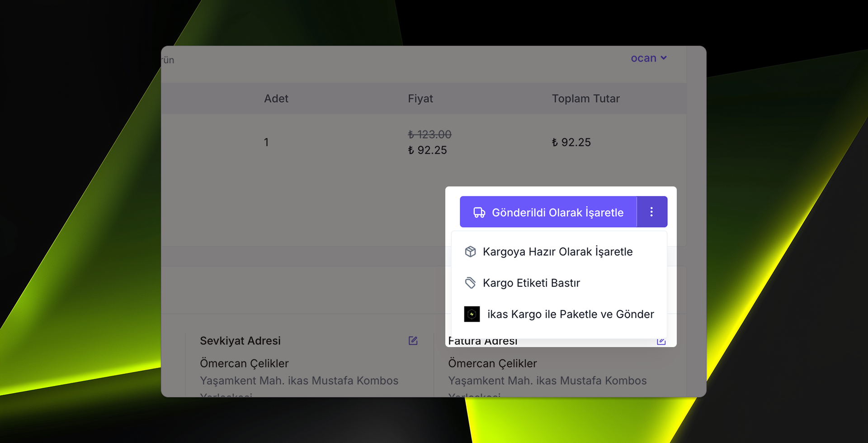Click the package icon beside Kargoya Hazır option

471,252
